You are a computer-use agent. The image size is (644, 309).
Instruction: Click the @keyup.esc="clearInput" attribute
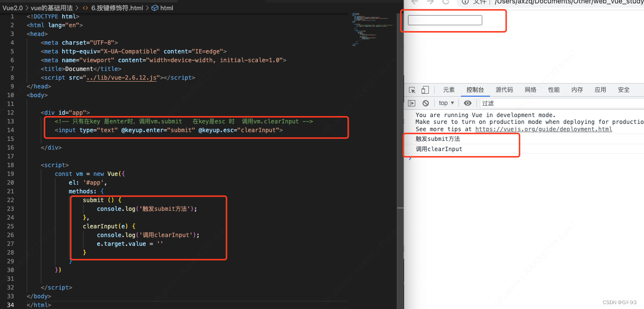[x=239, y=130]
